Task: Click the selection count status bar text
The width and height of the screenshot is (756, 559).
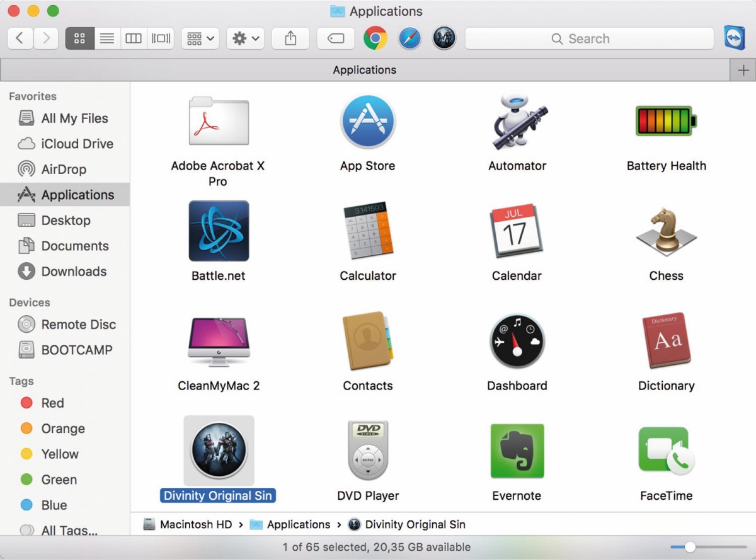Action: 377,547
